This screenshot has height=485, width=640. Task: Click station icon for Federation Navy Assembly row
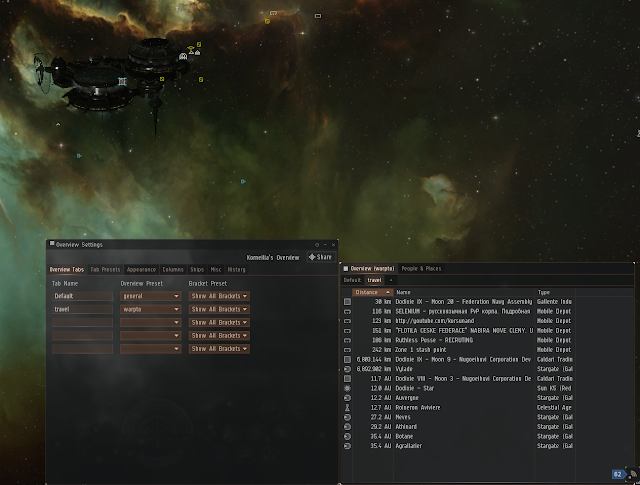pos(347,302)
